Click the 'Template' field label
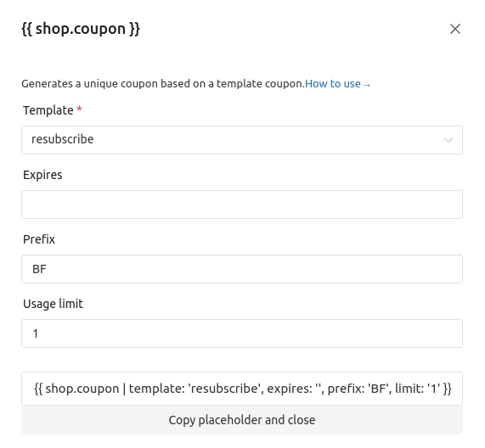The height and width of the screenshot is (448, 485). click(48, 110)
